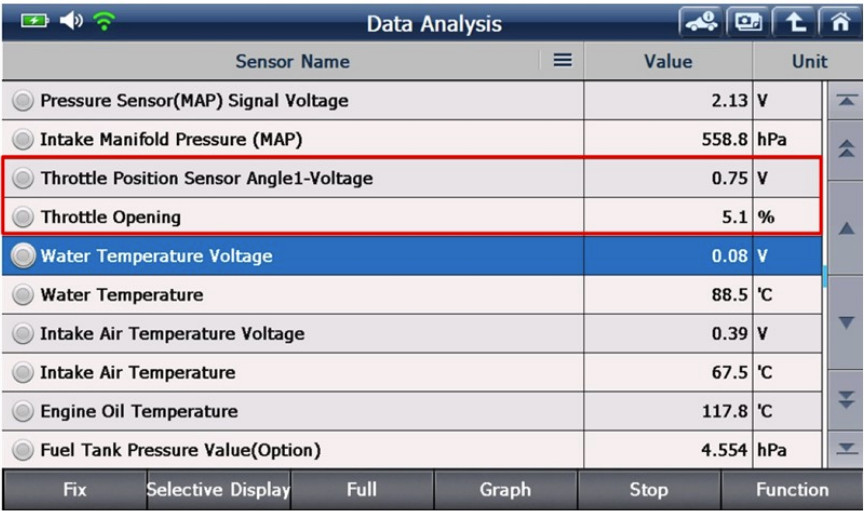Open the vehicle information icon

click(x=698, y=22)
